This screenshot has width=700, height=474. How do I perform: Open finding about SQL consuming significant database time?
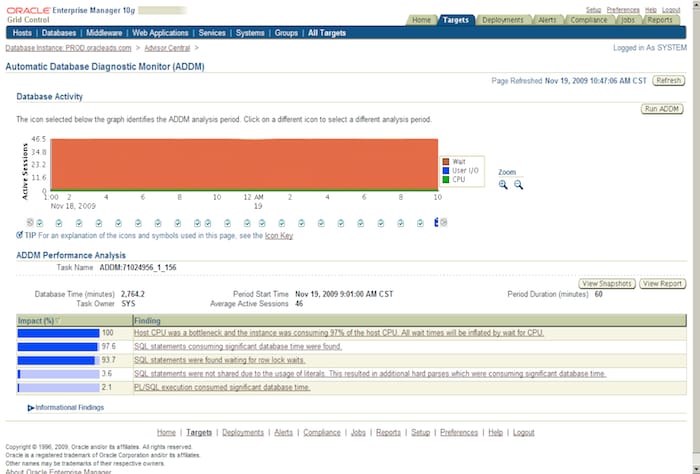(238, 346)
